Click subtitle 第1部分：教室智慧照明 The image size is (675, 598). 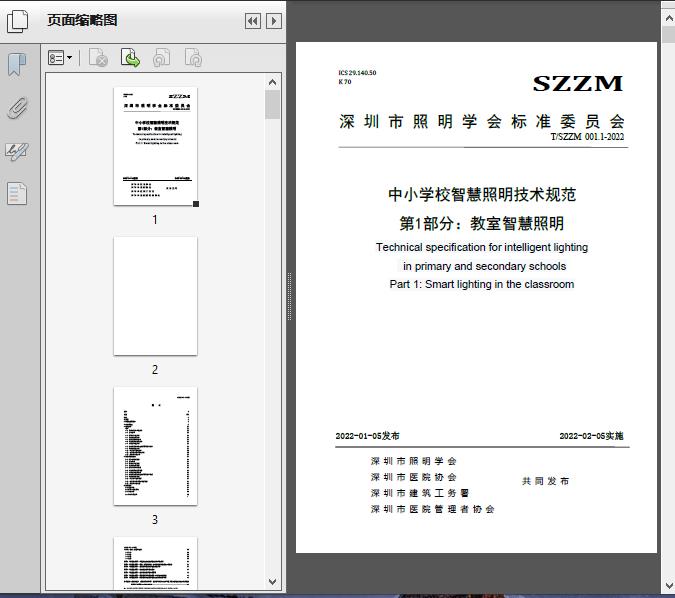coord(482,223)
